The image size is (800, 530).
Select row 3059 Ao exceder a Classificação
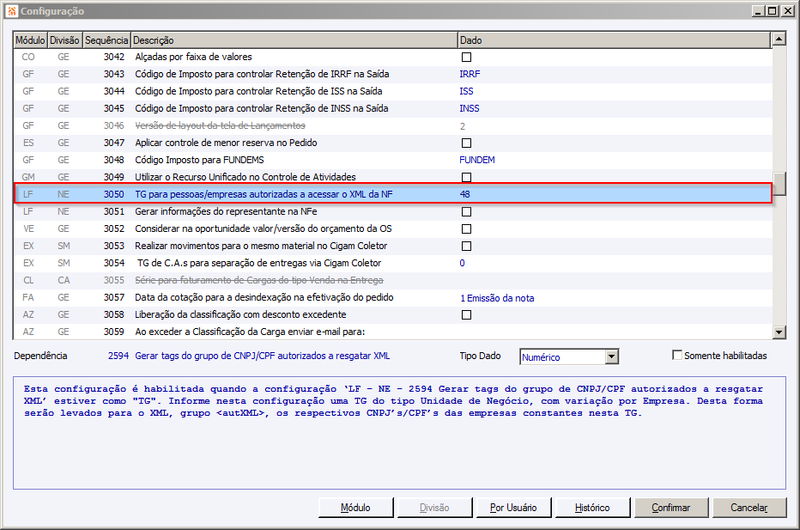click(393, 332)
